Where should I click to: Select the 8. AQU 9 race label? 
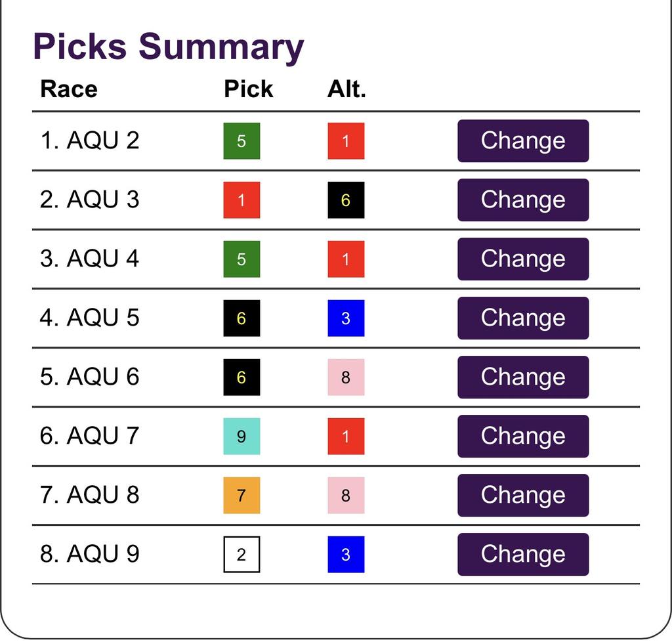pos(90,554)
